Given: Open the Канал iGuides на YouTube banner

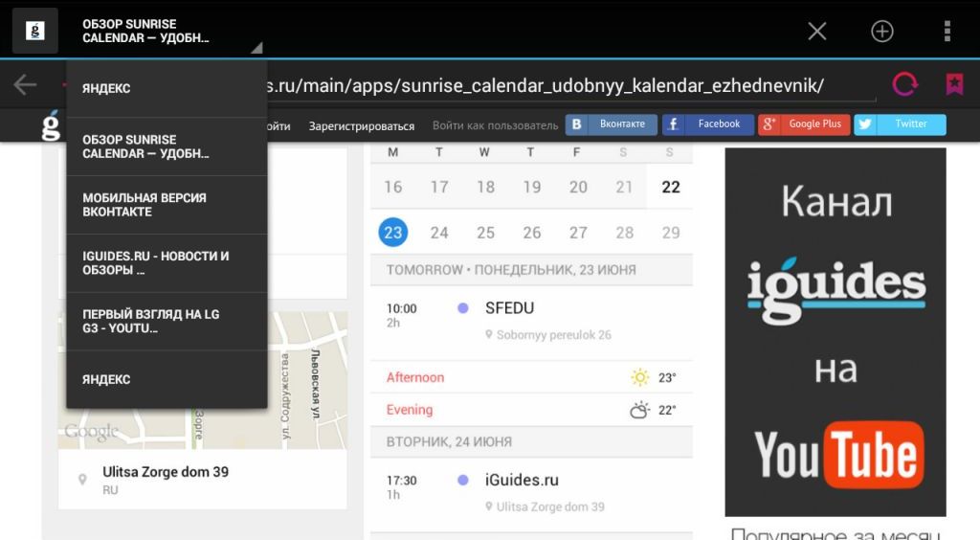Looking at the screenshot, I should pos(835,332).
